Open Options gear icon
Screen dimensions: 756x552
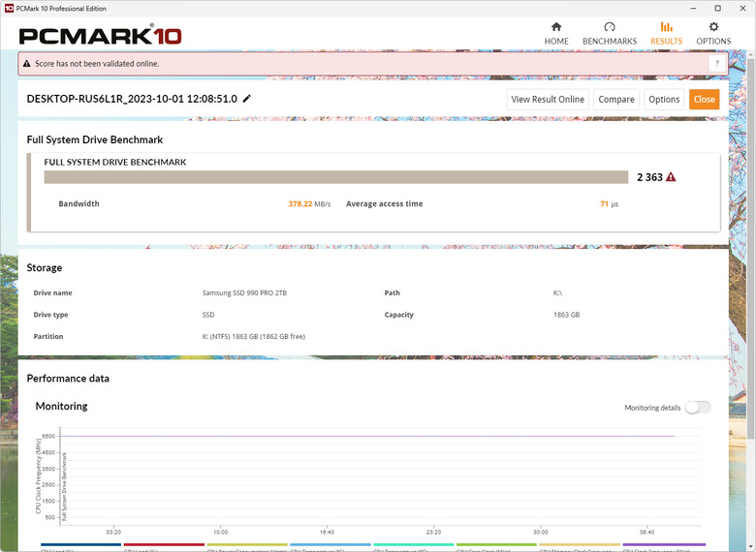713,26
